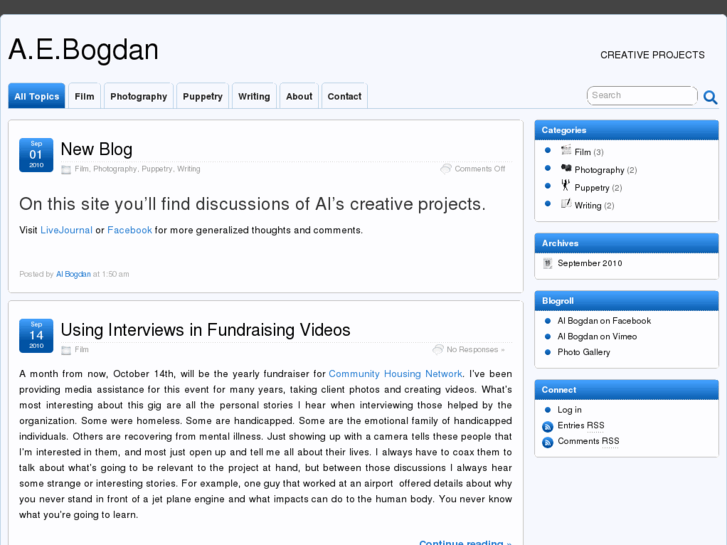Open the Al Bogdan author link

tap(73, 274)
